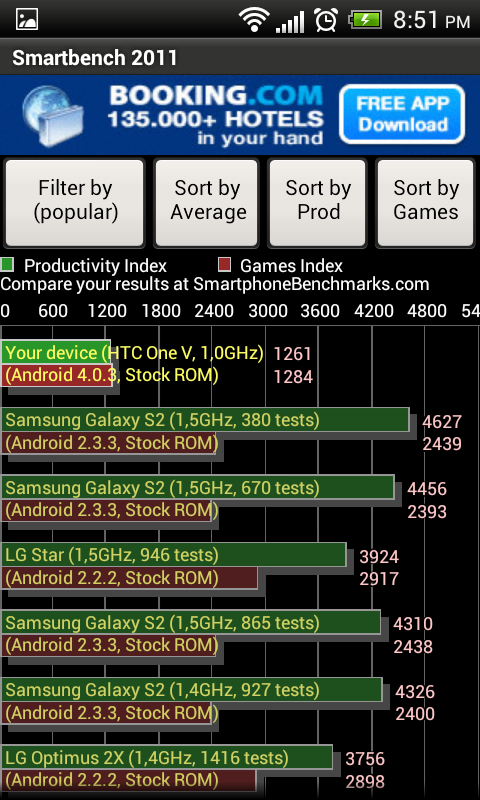Select the LG Optimus 2X 1416 tests bar
Screen dimensions: 480x800
point(167,758)
